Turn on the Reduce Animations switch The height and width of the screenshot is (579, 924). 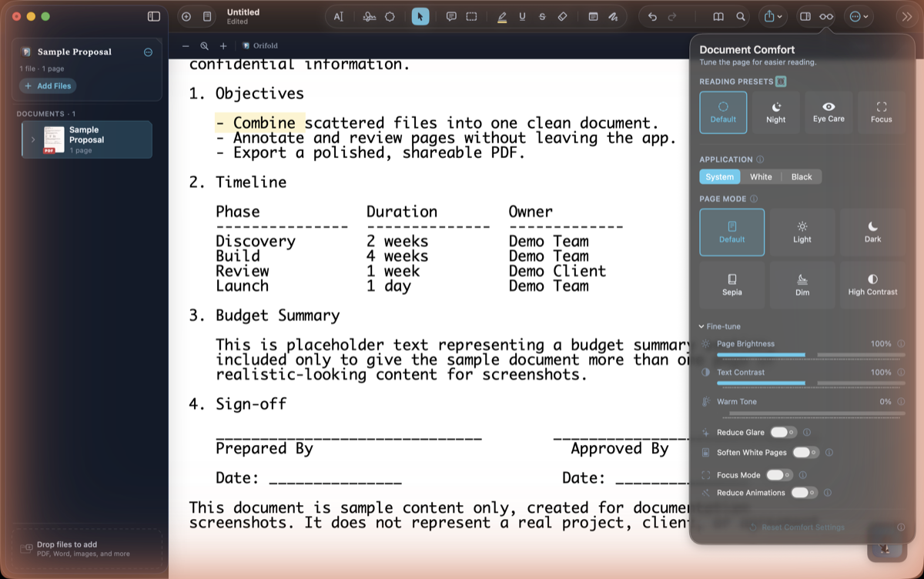pos(804,493)
